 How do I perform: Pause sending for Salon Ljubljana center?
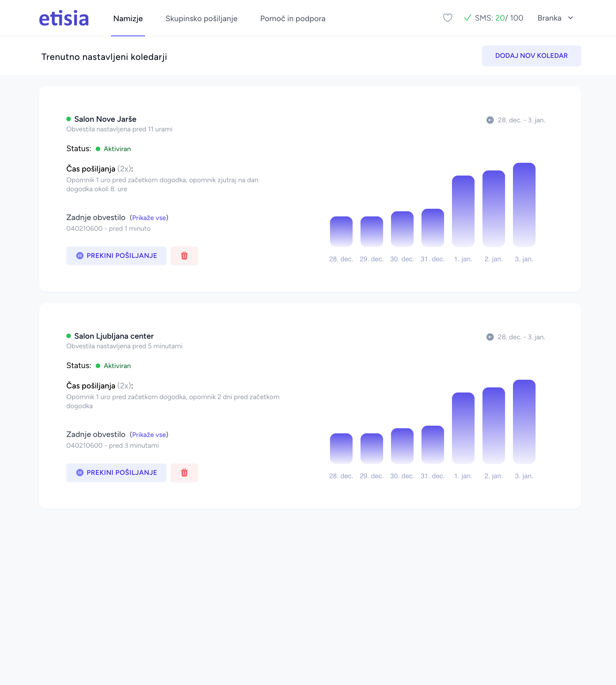click(116, 472)
